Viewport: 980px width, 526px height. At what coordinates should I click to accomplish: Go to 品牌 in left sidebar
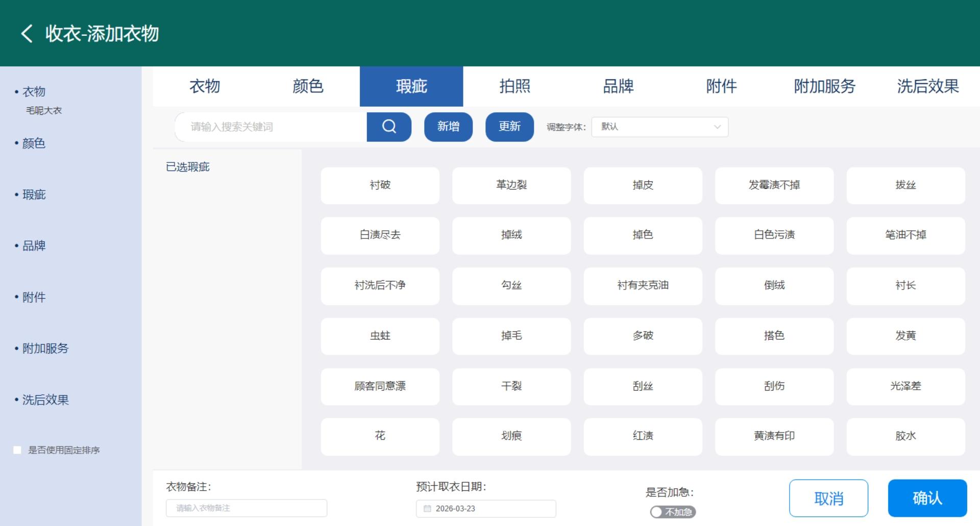[34, 246]
